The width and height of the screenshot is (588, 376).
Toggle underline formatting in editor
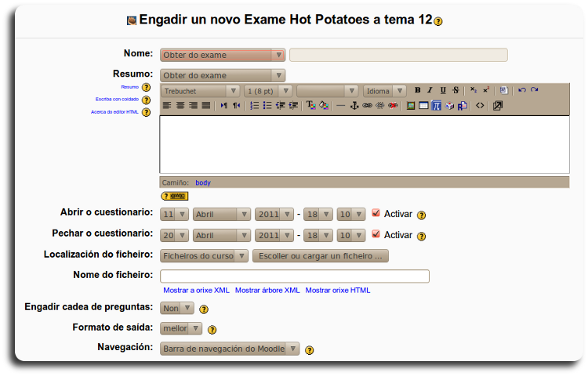click(443, 90)
